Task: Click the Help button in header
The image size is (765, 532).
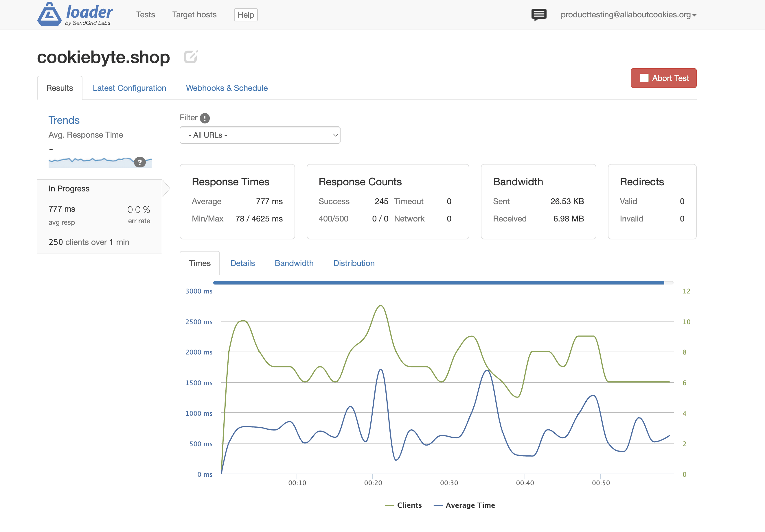Action: tap(246, 15)
